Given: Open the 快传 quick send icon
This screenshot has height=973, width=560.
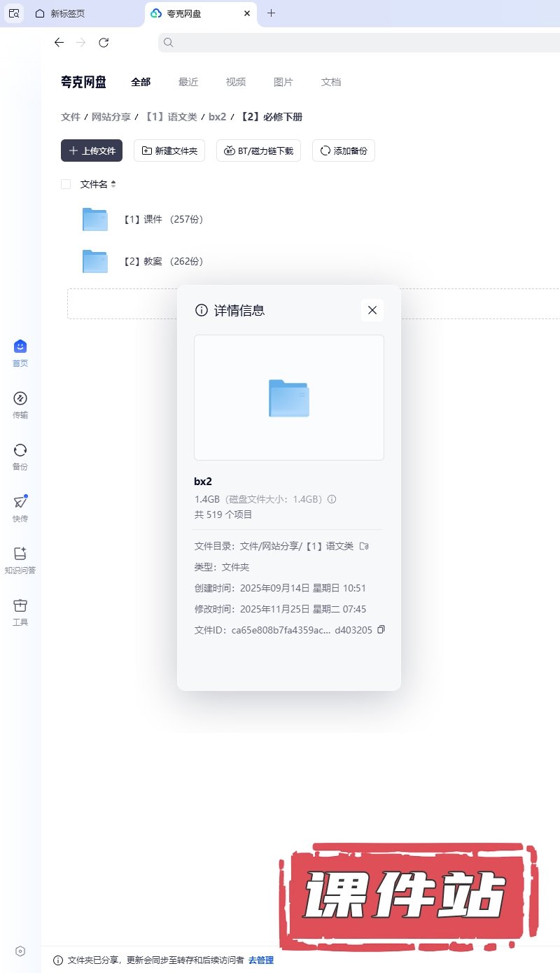Looking at the screenshot, I should (20, 503).
